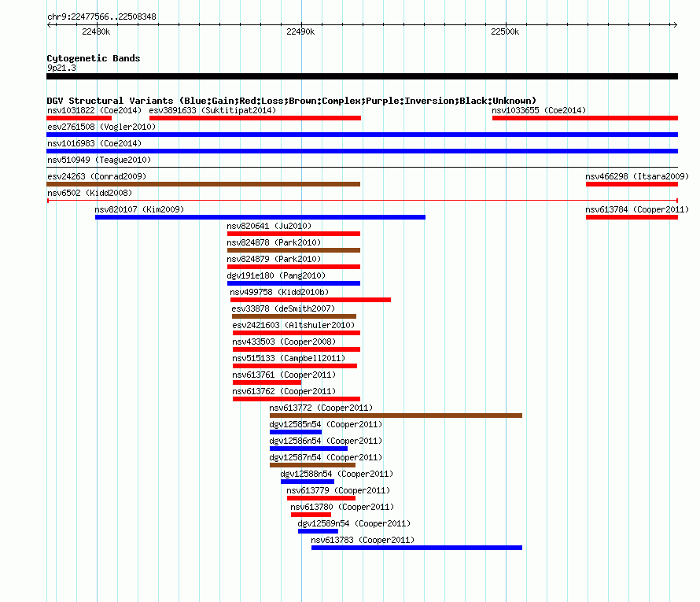The height and width of the screenshot is (602, 700).
Task: Click the dgv12588n54 (Cooper2011) label
Action: (337, 474)
